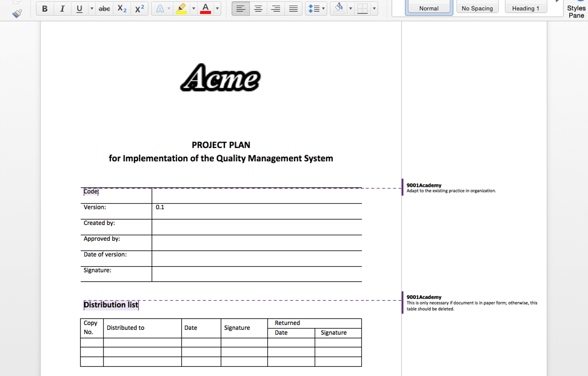Click the Quality Management System subtitle
Image resolution: width=588 pixels, height=376 pixels.
pos(221,158)
